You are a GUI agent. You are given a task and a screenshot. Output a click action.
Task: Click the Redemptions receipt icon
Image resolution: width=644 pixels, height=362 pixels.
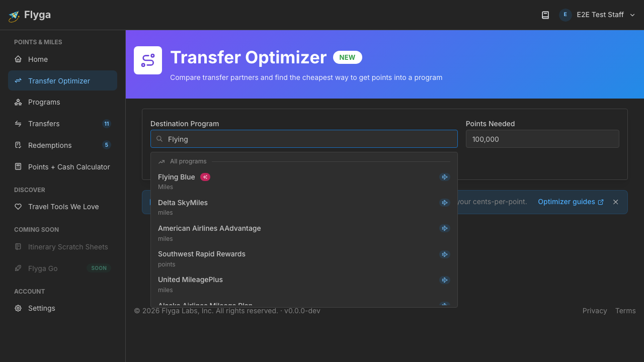(18, 145)
